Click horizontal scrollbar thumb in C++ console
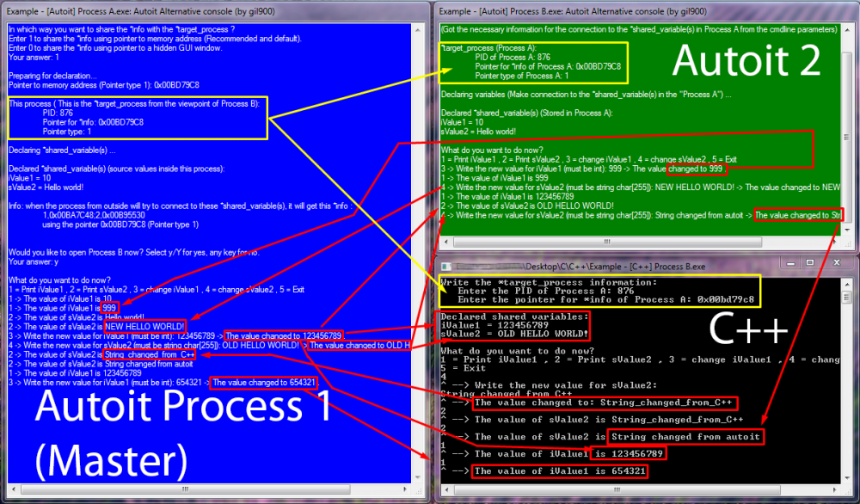 [x=617, y=489]
